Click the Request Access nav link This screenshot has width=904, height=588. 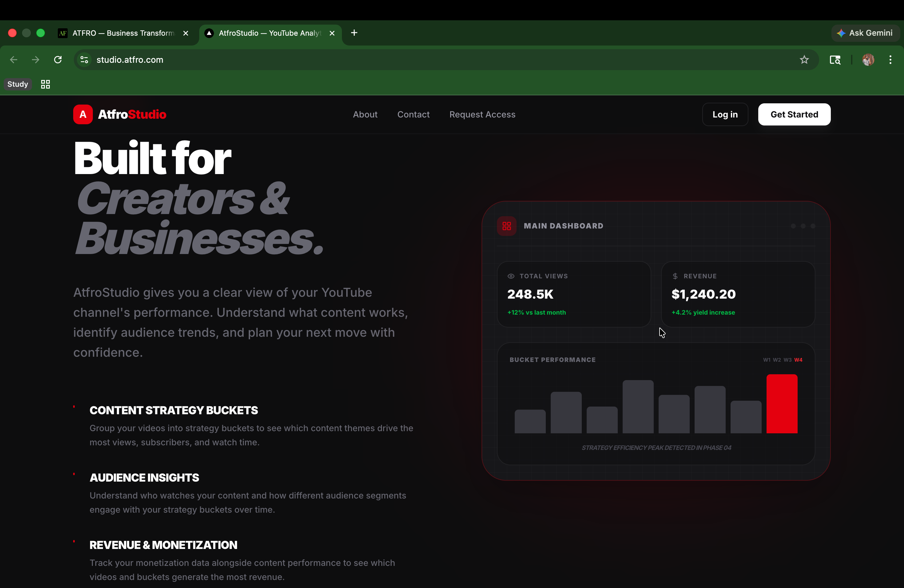coord(482,114)
